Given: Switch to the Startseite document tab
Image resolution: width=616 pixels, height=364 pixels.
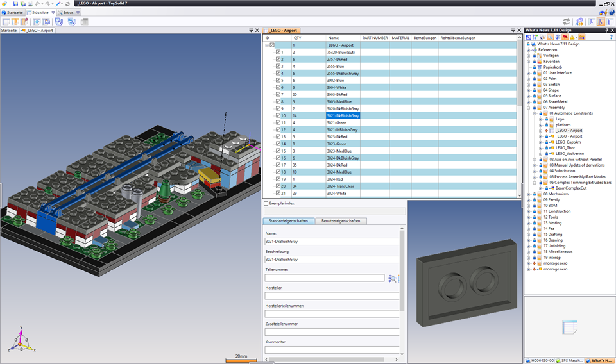Looking at the screenshot, I should coord(9,30).
